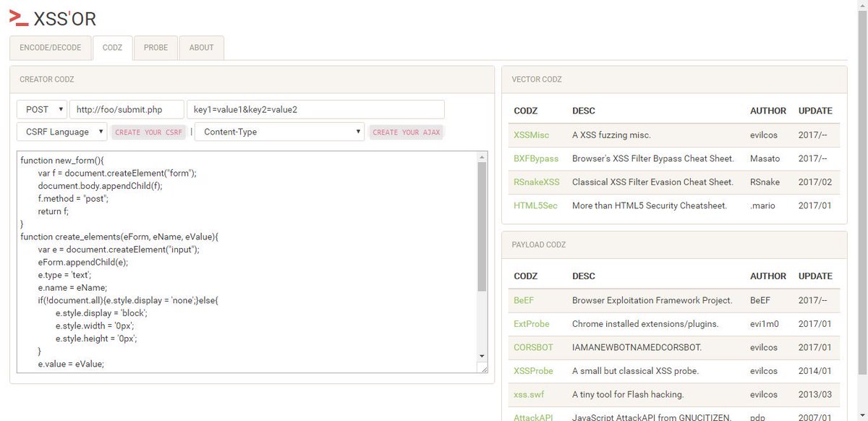
Task: Click the CREATOR CODZ panel header
Action: (x=252, y=80)
